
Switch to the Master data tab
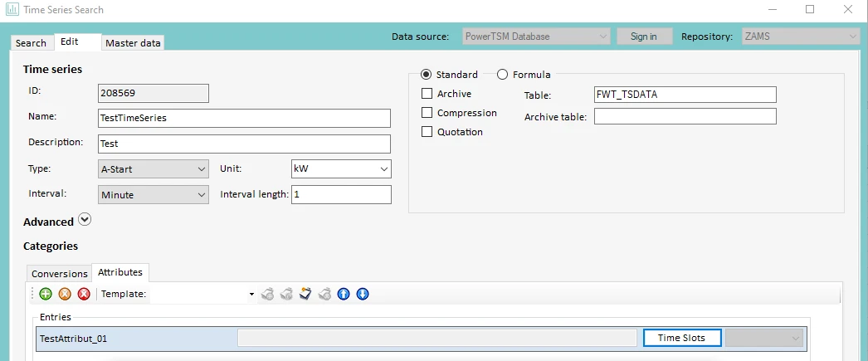pos(134,43)
